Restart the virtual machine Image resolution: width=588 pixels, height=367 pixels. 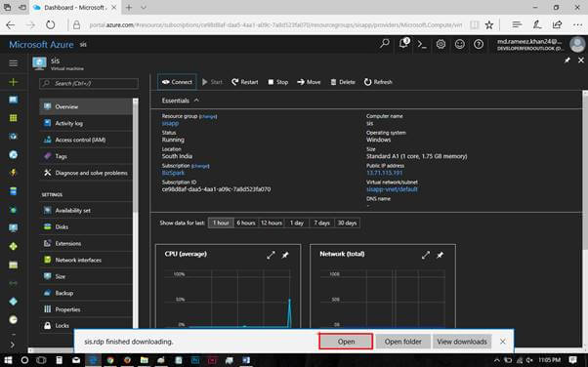(x=244, y=82)
